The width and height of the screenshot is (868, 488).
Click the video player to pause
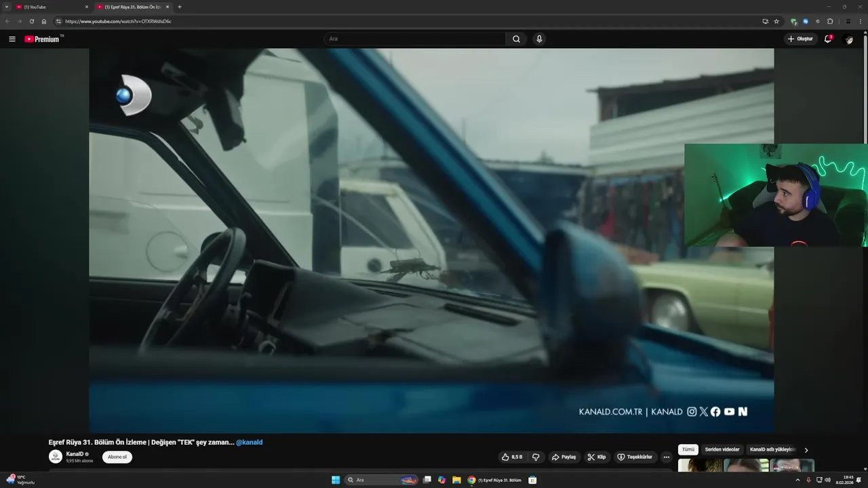[x=431, y=241]
